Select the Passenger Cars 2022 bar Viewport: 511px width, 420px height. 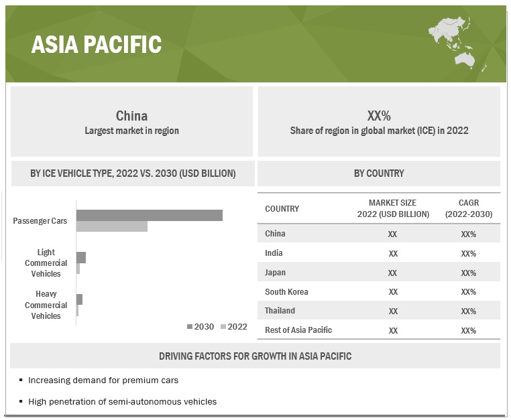coord(111,226)
